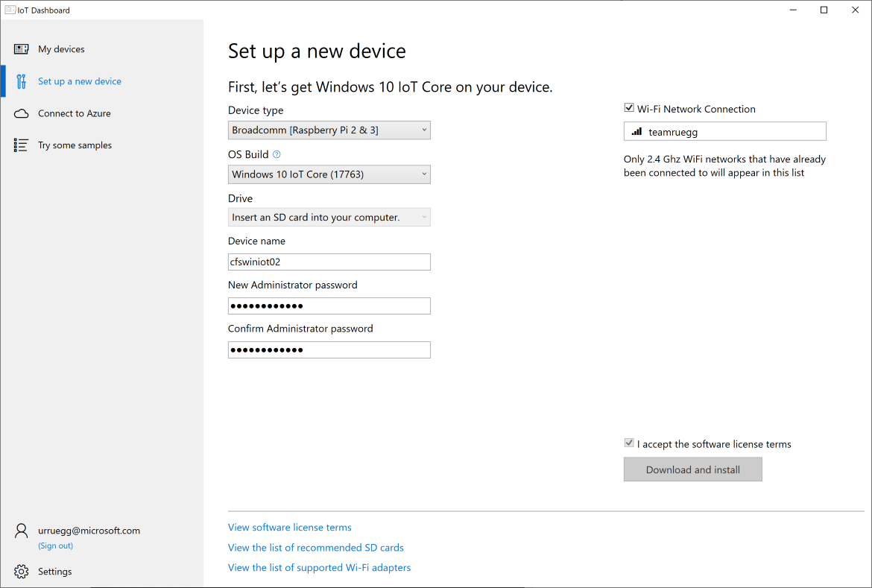Image resolution: width=872 pixels, height=588 pixels.
Task: Click the 2.4 Ghz WiFi networks note
Action: click(x=724, y=165)
